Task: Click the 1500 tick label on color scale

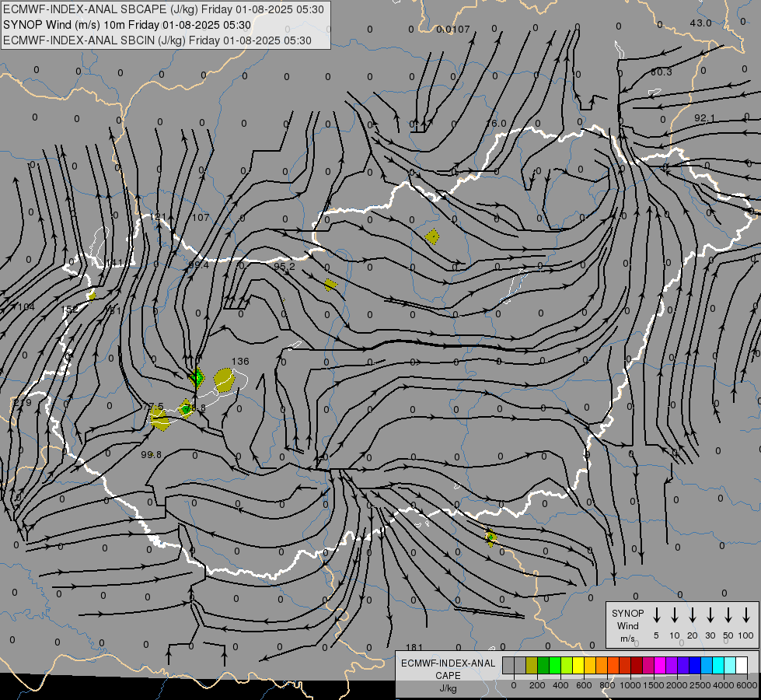Action: coord(653,685)
